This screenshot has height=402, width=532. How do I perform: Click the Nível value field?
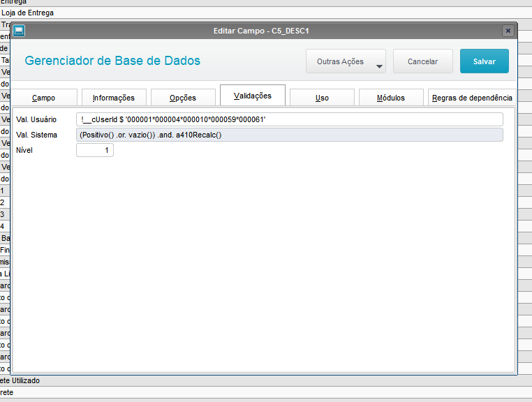[95, 150]
